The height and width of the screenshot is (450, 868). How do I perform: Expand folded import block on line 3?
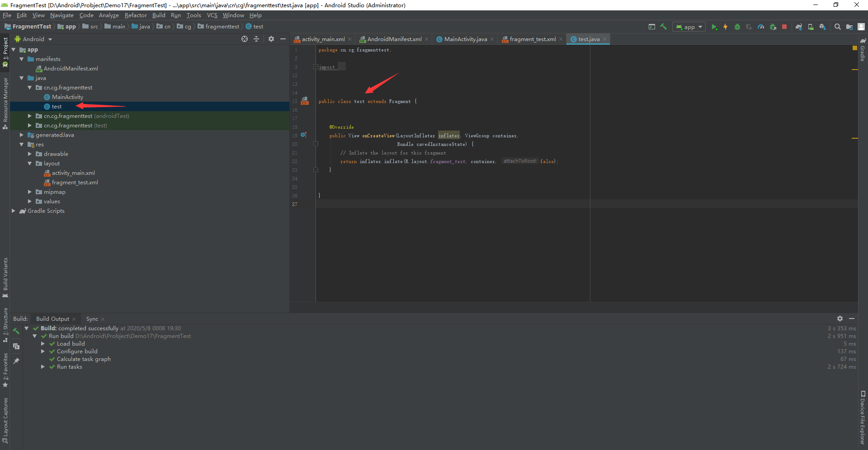point(316,67)
